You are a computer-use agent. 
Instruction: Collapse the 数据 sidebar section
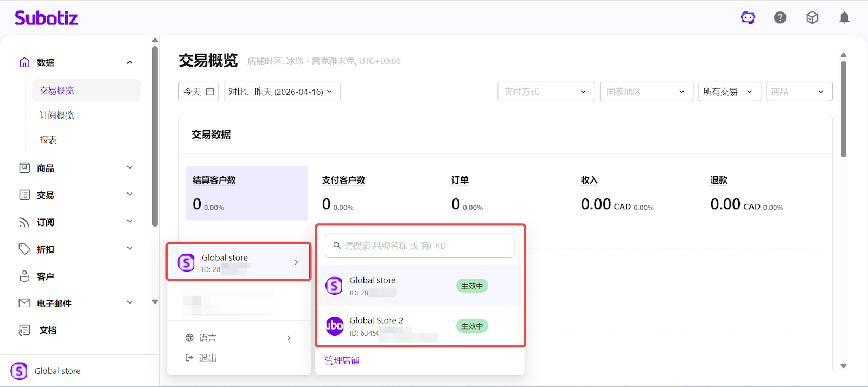pos(130,62)
